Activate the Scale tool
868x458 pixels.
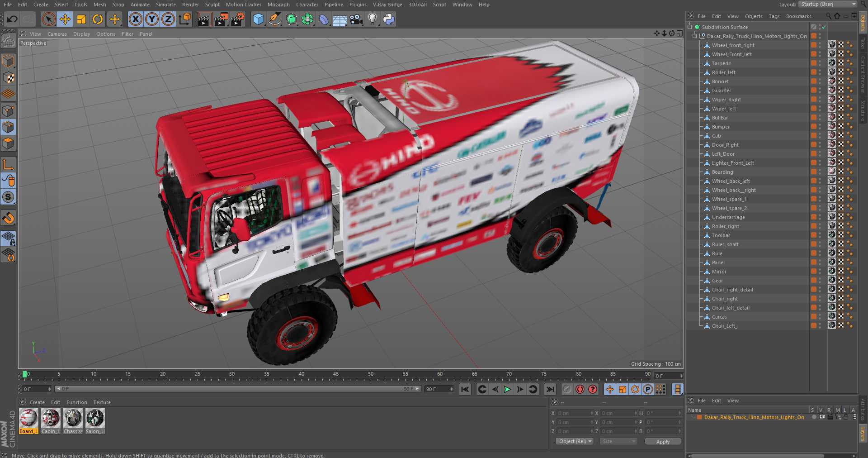pyautogui.click(x=81, y=19)
